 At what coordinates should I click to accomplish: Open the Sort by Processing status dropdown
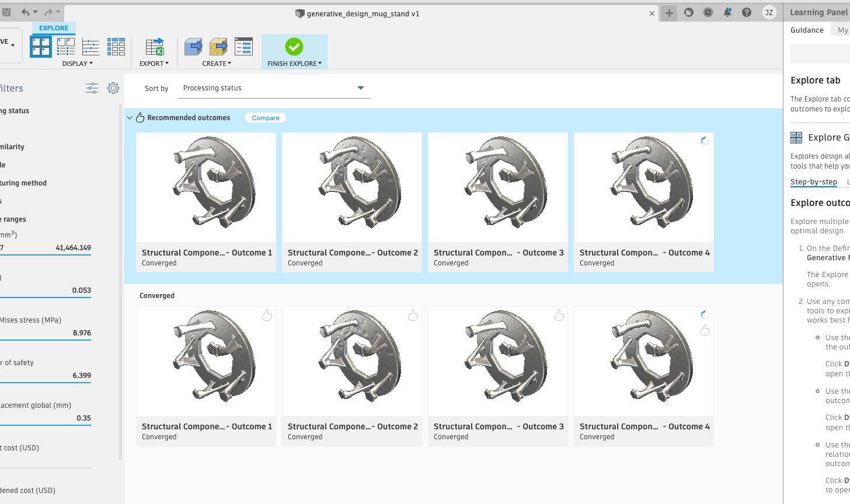click(x=274, y=88)
